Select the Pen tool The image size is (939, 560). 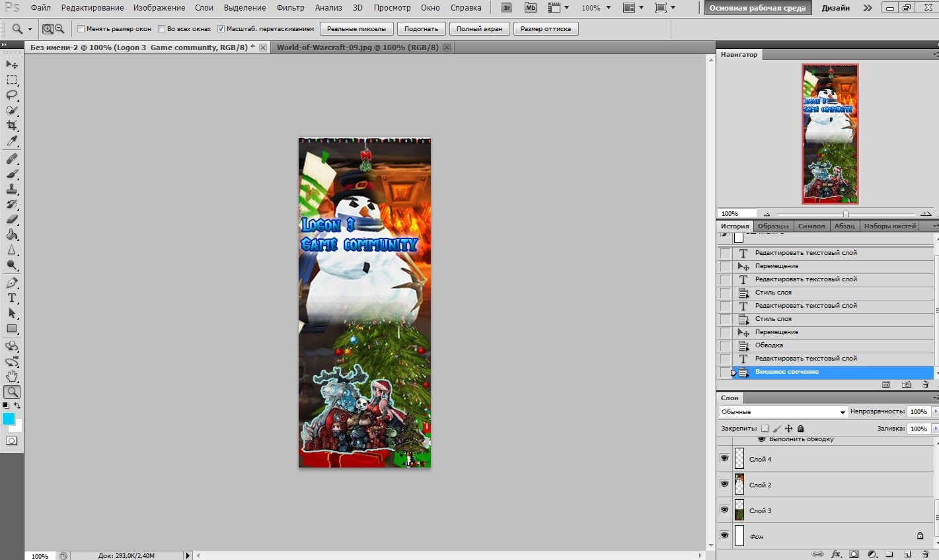(12, 283)
